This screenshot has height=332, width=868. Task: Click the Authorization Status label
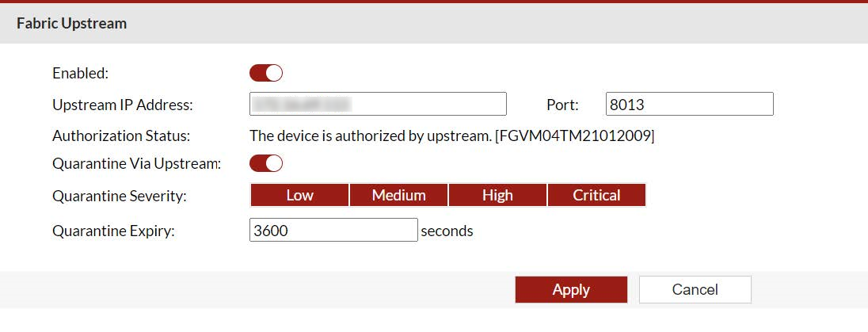[x=121, y=135]
